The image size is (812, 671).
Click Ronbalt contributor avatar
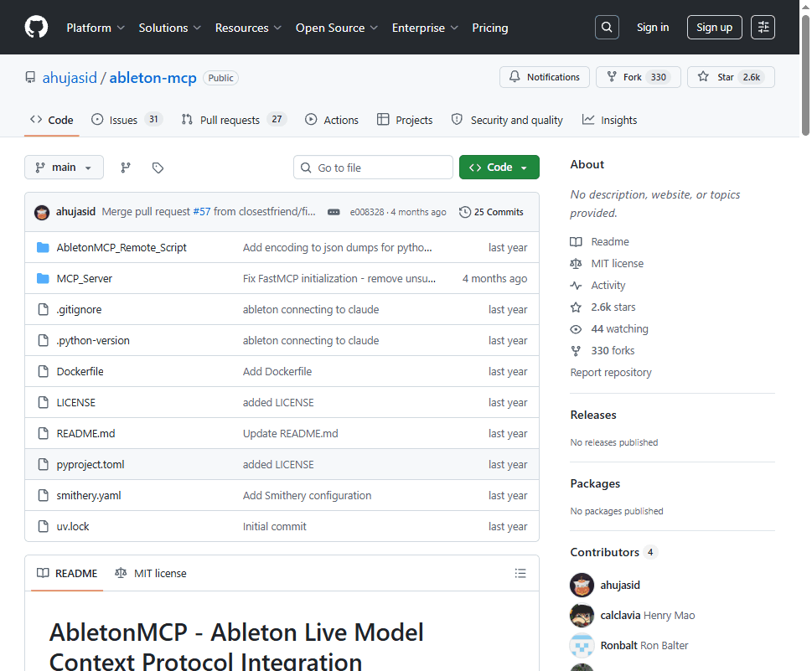coord(582,645)
